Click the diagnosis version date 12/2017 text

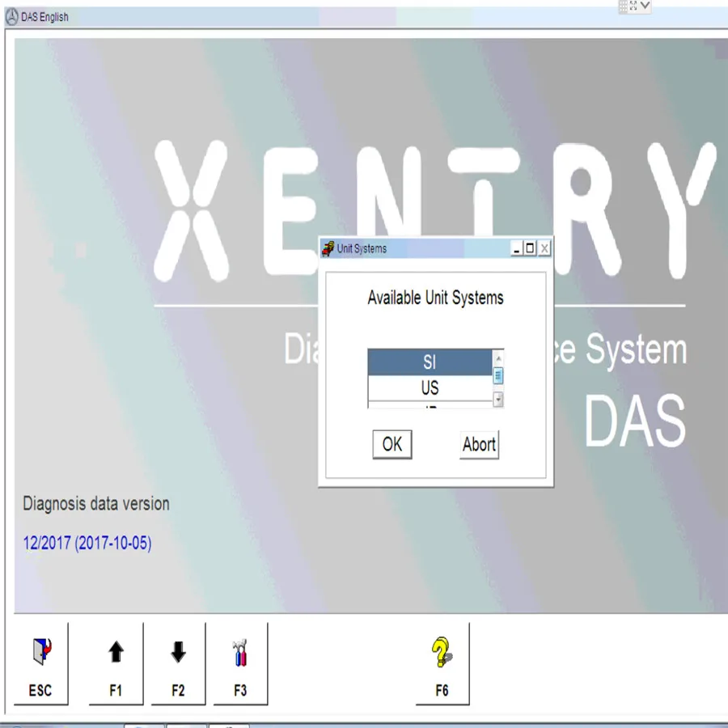pyautogui.click(x=87, y=543)
